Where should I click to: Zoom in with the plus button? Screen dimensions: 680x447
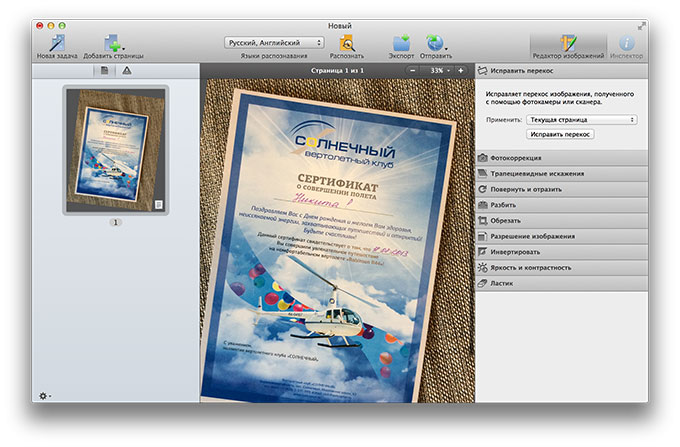(x=460, y=71)
